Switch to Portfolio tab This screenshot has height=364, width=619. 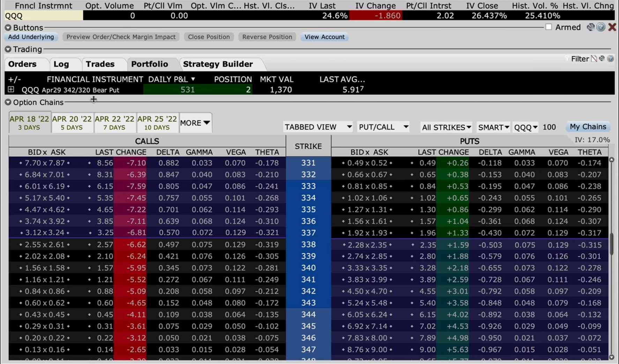150,64
